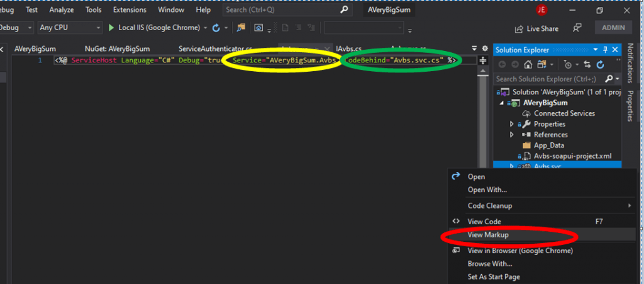Open the Debug configuration dropdown
The height and width of the screenshot is (284, 644).
coord(30,28)
